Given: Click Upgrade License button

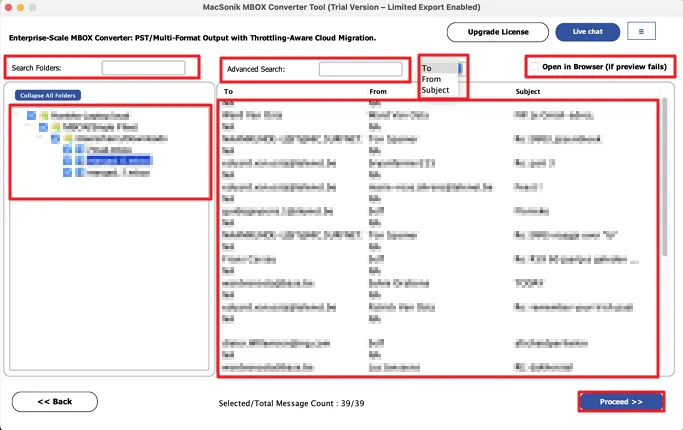Looking at the screenshot, I should [x=498, y=32].
